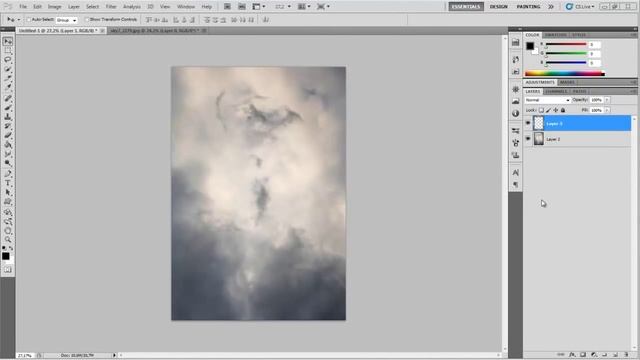Click the foreground color swatch in Color panel

(530, 46)
